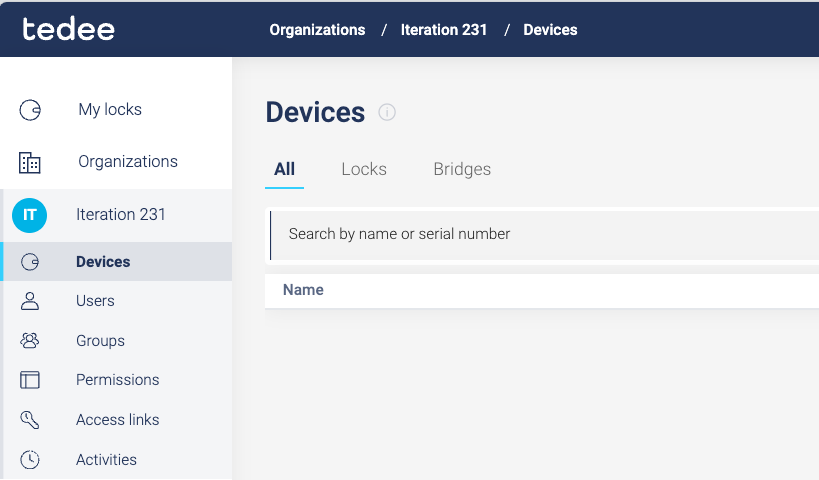Click the Iteration 231 breadcrumb link
The width and height of the screenshot is (819, 480).
pyautogui.click(x=444, y=30)
